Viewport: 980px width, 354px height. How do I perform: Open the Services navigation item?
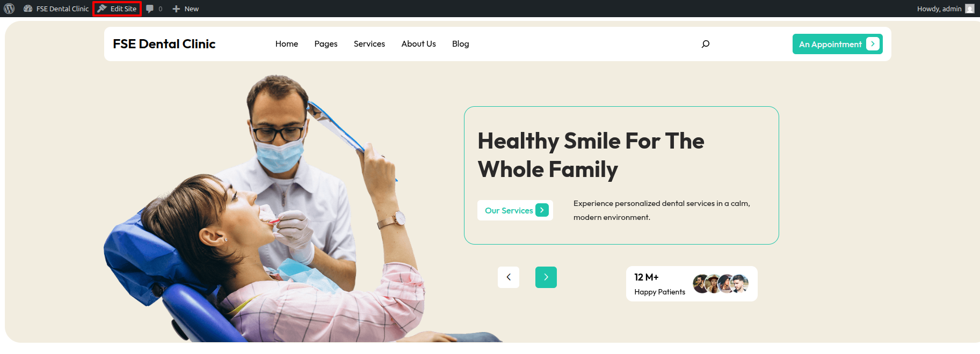point(369,44)
